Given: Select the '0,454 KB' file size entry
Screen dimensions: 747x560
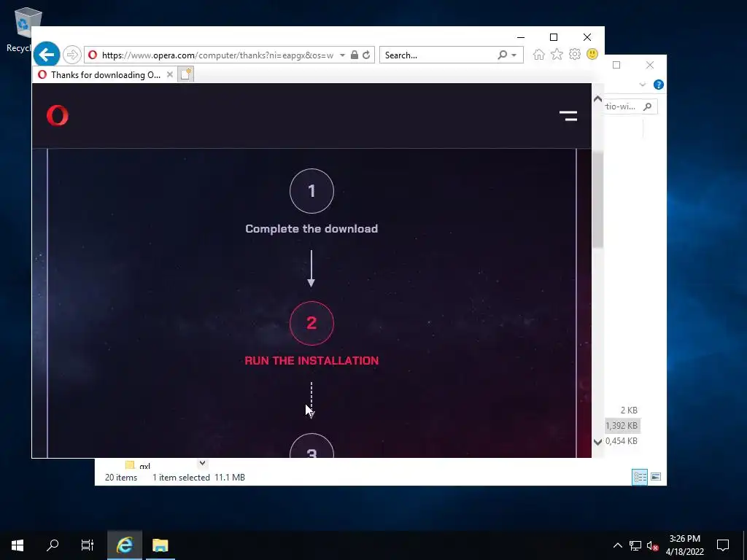Looking at the screenshot, I should [x=622, y=441].
